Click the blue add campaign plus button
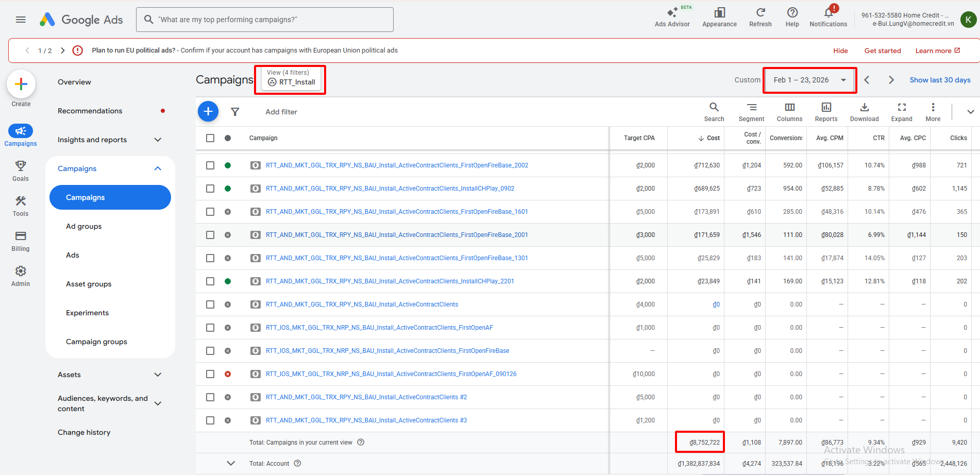 208,111
